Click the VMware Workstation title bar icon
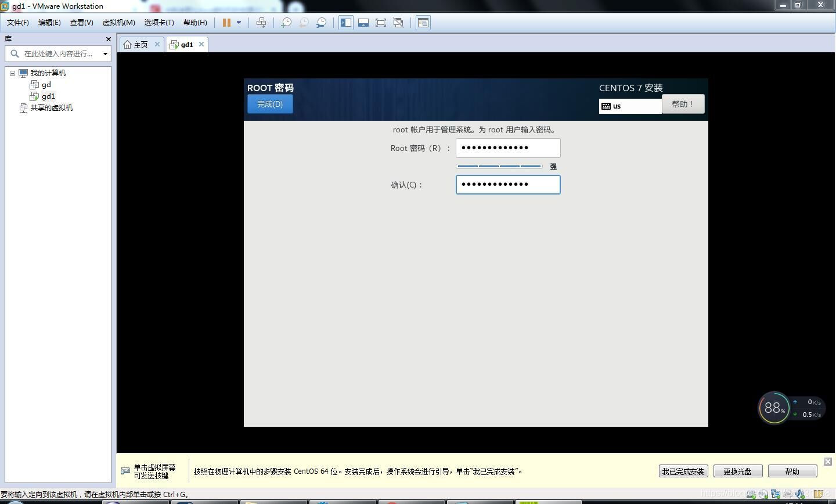 pyautogui.click(x=5, y=6)
